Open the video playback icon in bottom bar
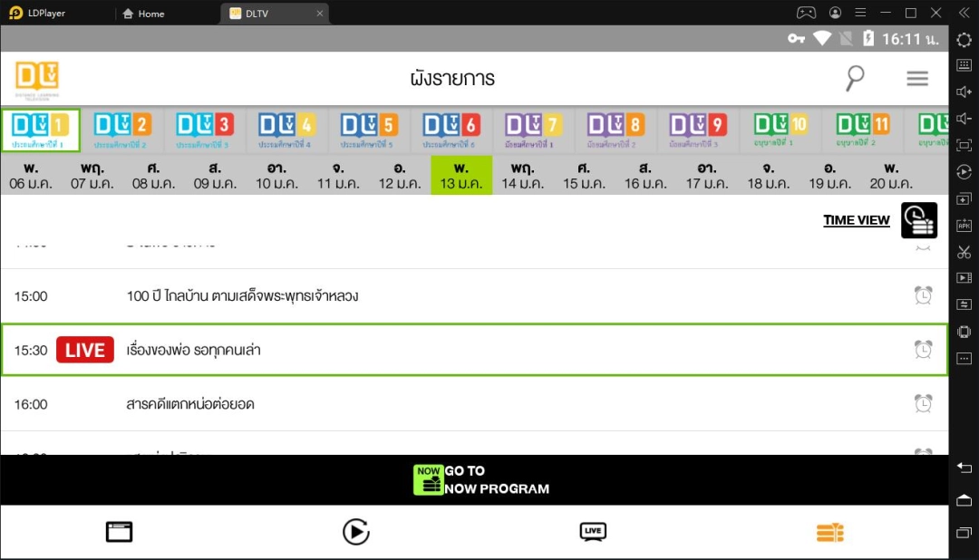979x560 pixels. [355, 532]
